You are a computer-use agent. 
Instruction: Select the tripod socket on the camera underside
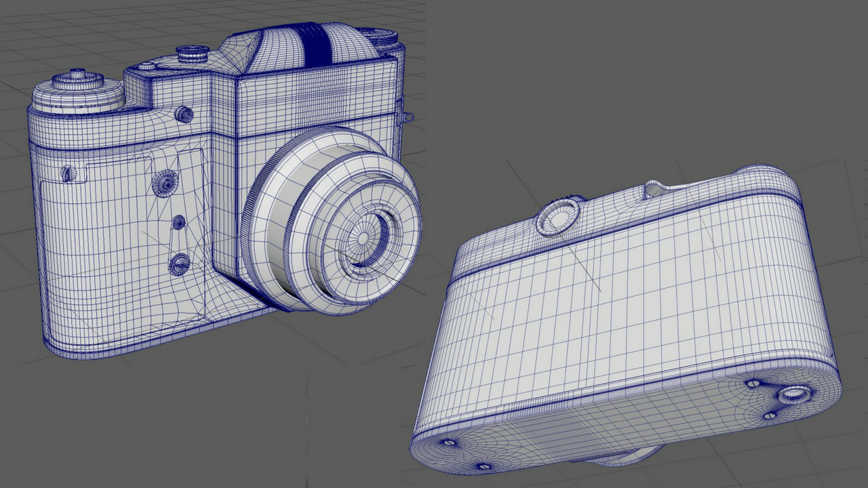[x=793, y=394]
